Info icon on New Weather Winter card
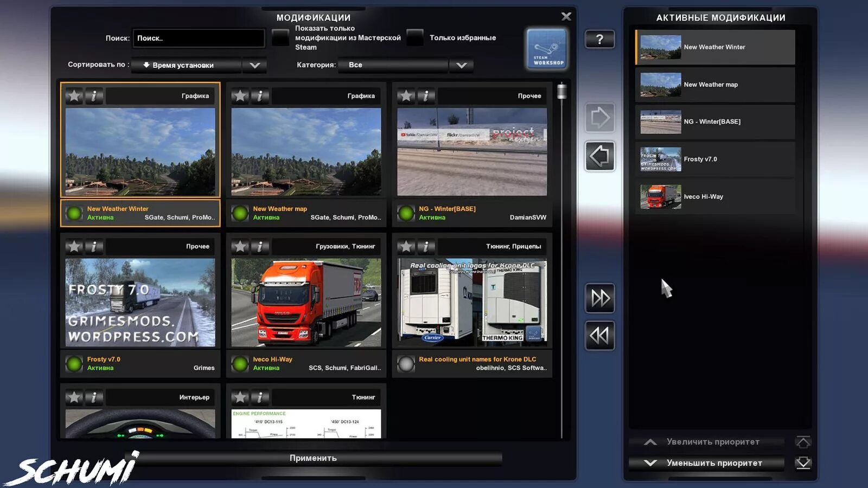This screenshot has width=868, height=488. pos(94,96)
